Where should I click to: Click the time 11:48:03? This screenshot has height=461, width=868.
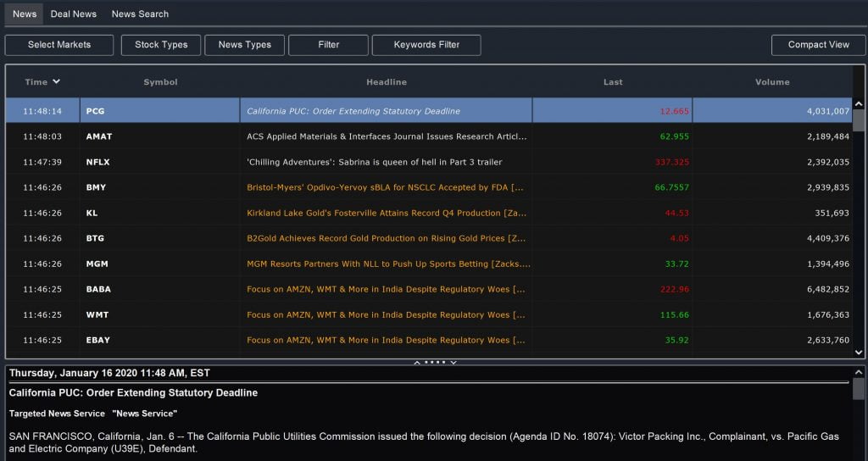point(42,136)
